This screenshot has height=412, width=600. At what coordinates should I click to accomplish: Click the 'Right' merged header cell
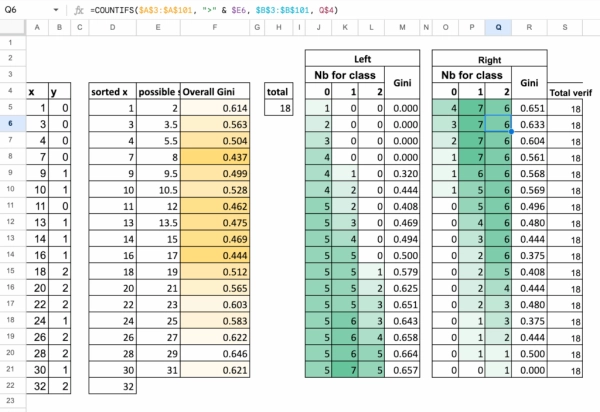[489, 59]
